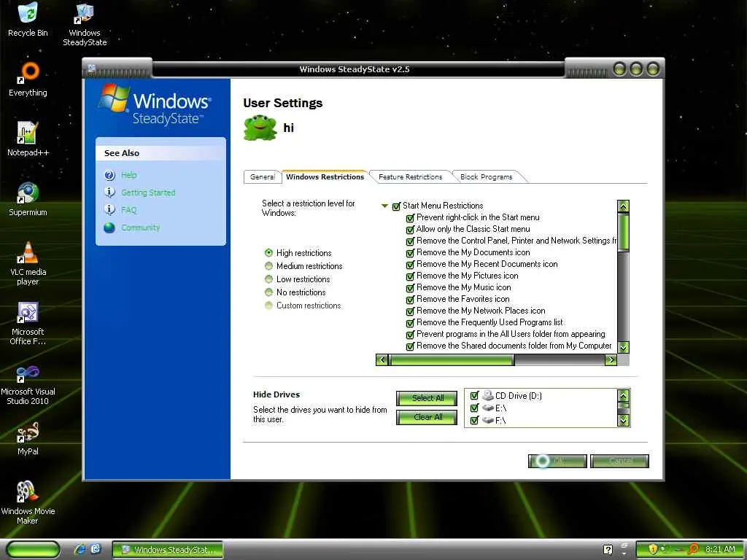
Task: Click the green Start button
Action: pos(33,550)
